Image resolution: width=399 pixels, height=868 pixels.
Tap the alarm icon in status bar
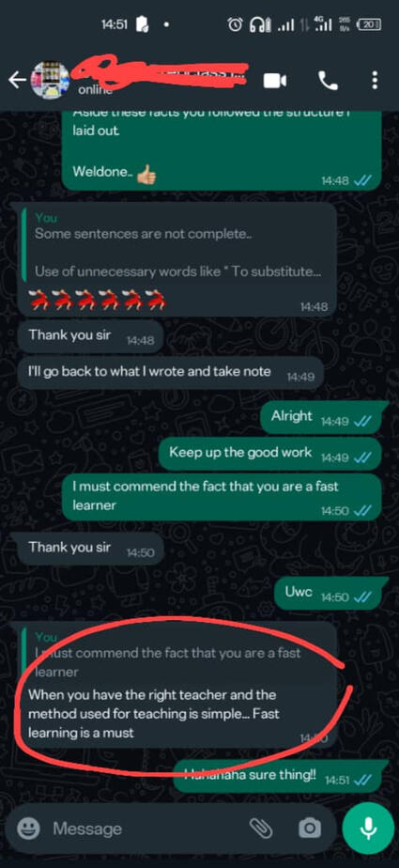tap(236, 25)
